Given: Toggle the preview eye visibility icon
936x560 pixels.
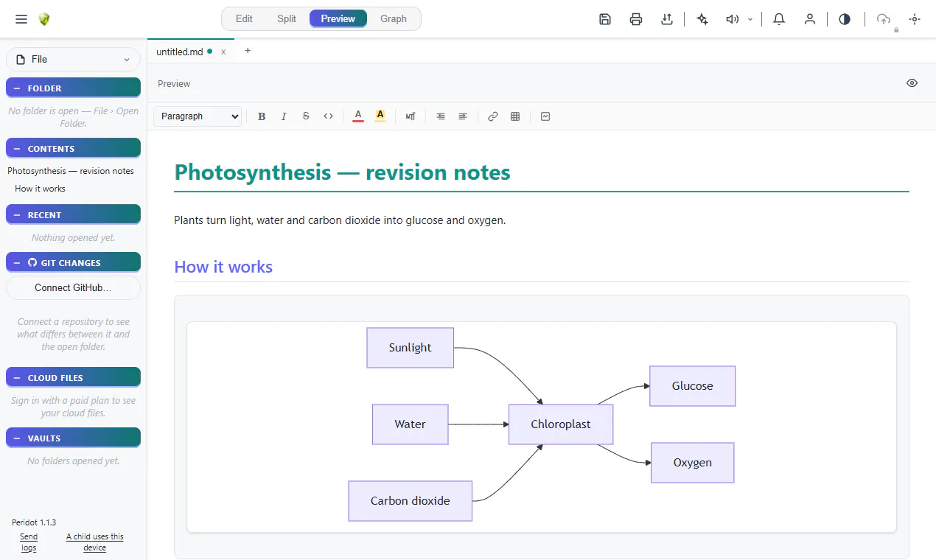Looking at the screenshot, I should click(x=912, y=83).
